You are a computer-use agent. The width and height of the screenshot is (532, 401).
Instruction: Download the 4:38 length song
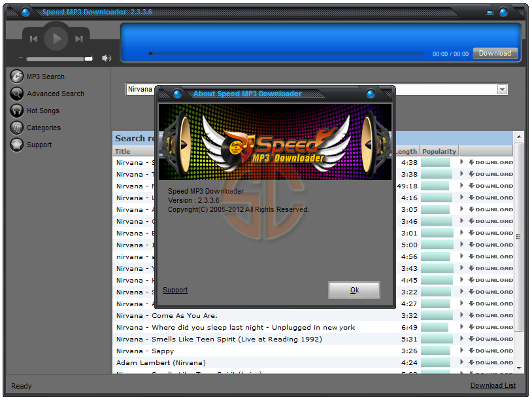[491, 162]
